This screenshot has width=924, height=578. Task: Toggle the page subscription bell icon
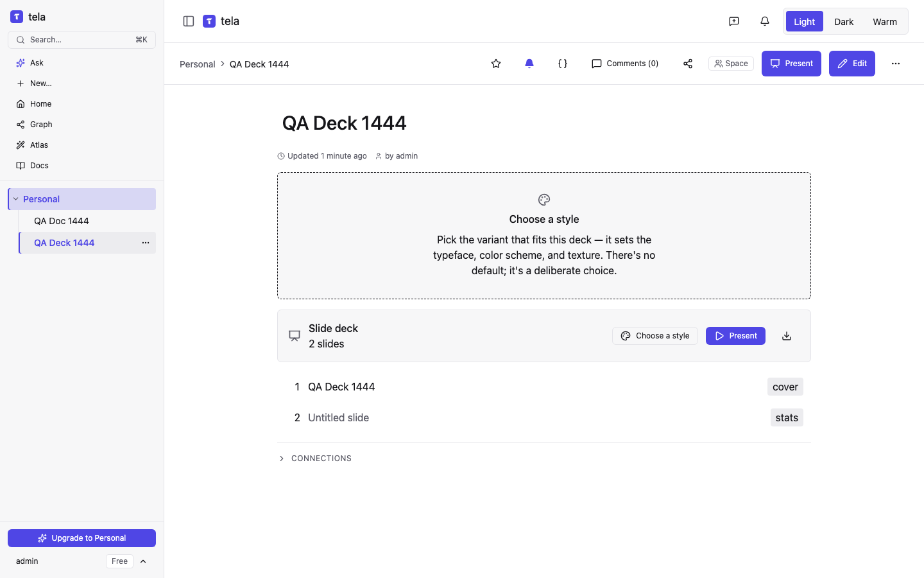point(529,64)
